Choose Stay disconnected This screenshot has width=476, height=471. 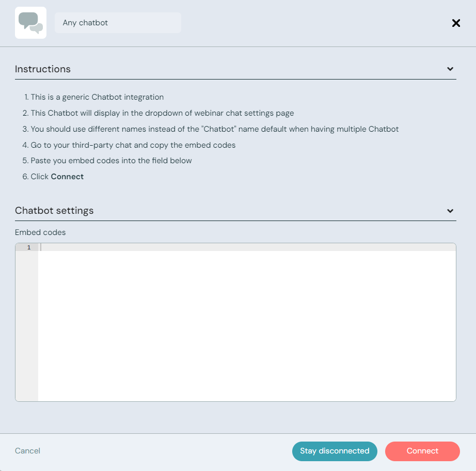coord(335,451)
